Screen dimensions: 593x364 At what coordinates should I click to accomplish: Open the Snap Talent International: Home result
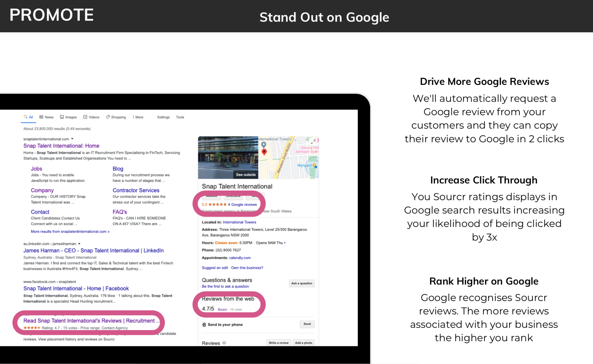(x=61, y=146)
